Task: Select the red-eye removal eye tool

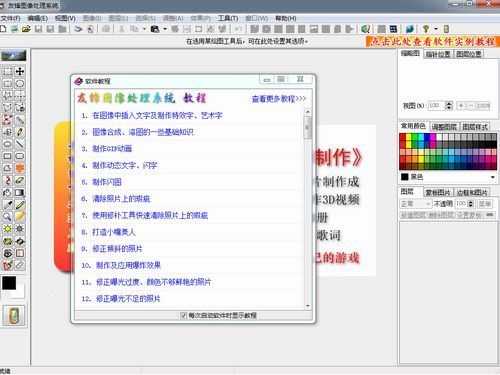Action: pyautogui.click(x=7, y=253)
